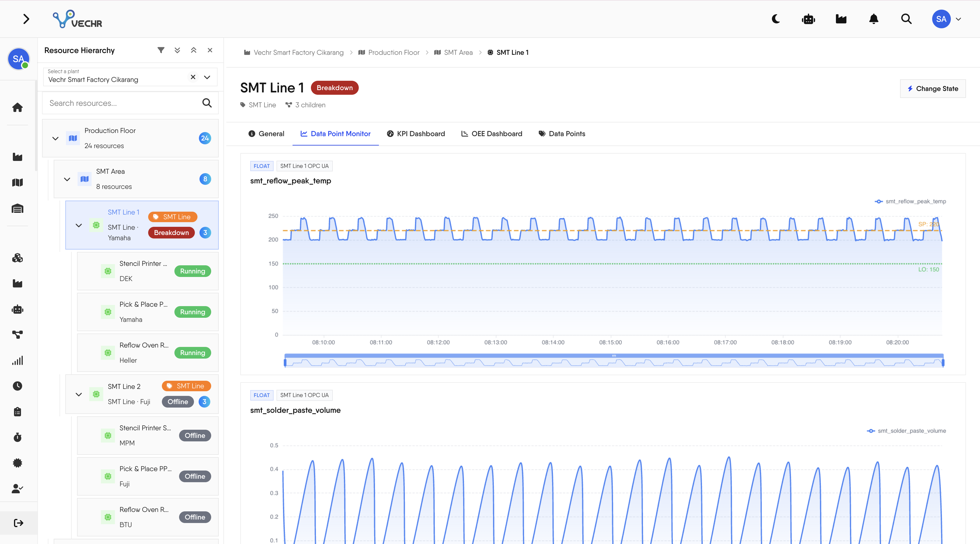The height and width of the screenshot is (544, 980).
Task: Click FLOAT tag on smt_solder_paste_volume card
Action: (x=262, y=395)
